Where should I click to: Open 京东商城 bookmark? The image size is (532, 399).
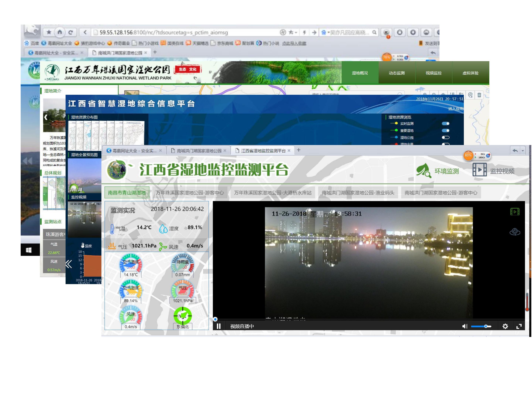(222, 43)
